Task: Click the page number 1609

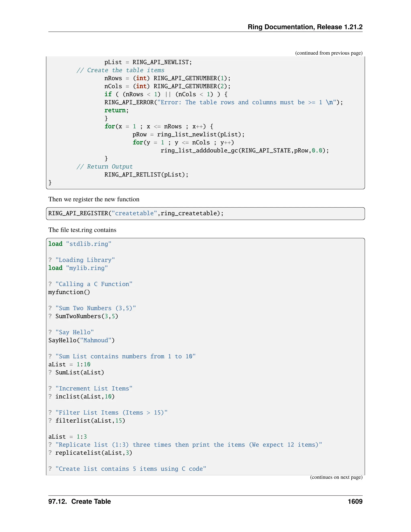Action: (x=355, y=501)
